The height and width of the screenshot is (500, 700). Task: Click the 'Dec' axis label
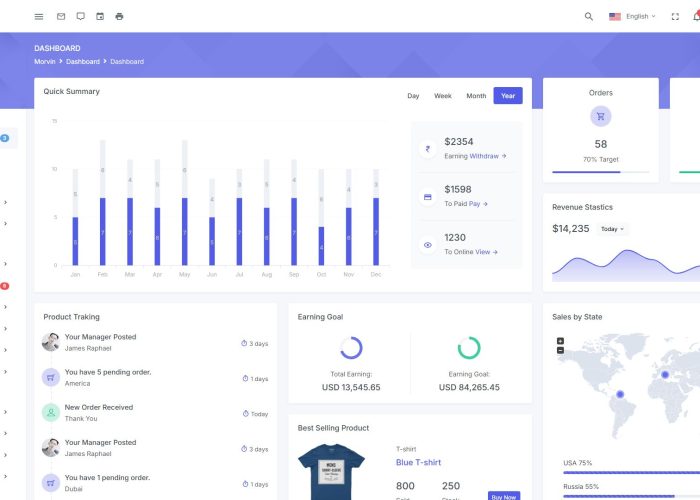(x=376, y=275)
